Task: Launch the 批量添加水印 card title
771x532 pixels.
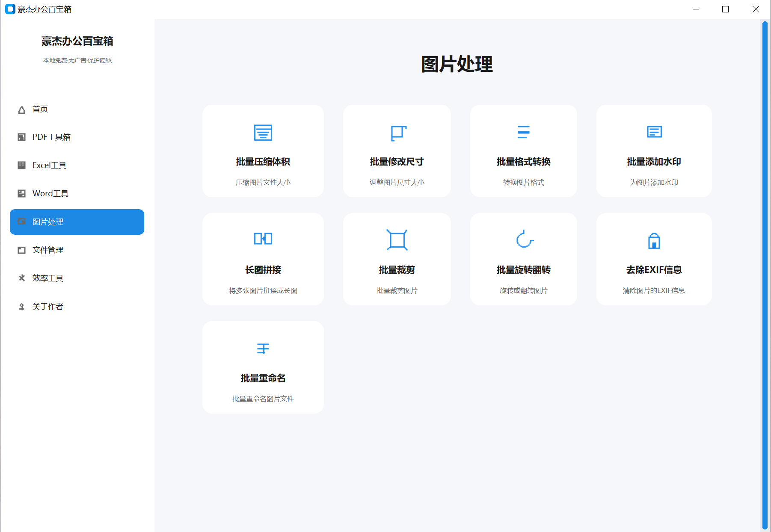Action: (x=654, y=162)
